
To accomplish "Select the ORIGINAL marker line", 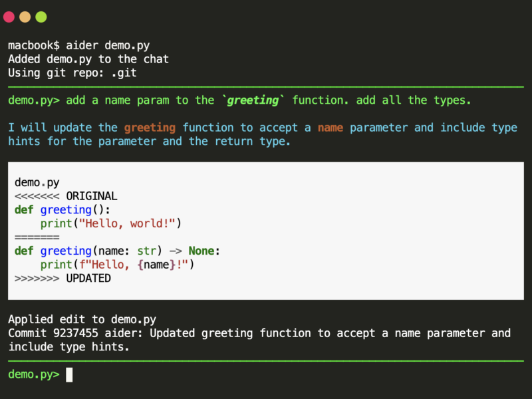I will [x=66, y=196].
